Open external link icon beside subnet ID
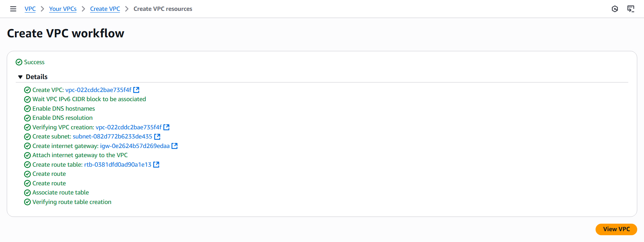The image size is (644, 242). pyautogui.click(x=157, y=136)
